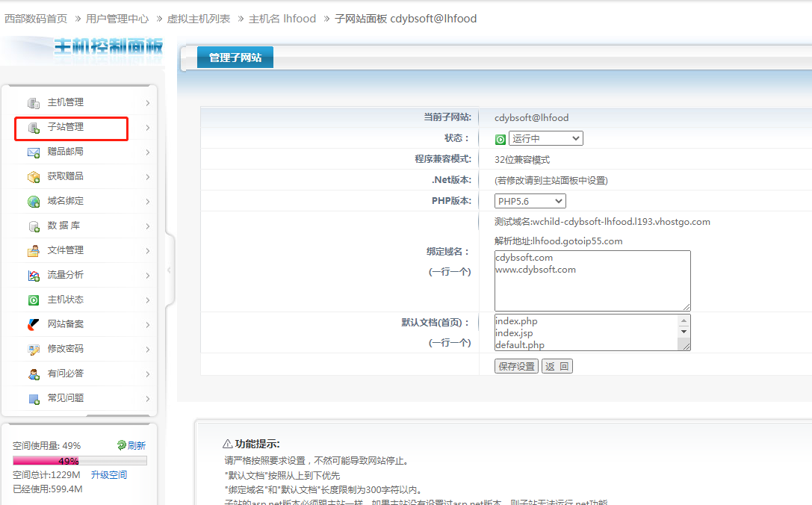This screenshot has height=505, width=812.
Task: Open the 状态 运行中 dropdown
Action: pyautogui.click(x=545, y=139)
